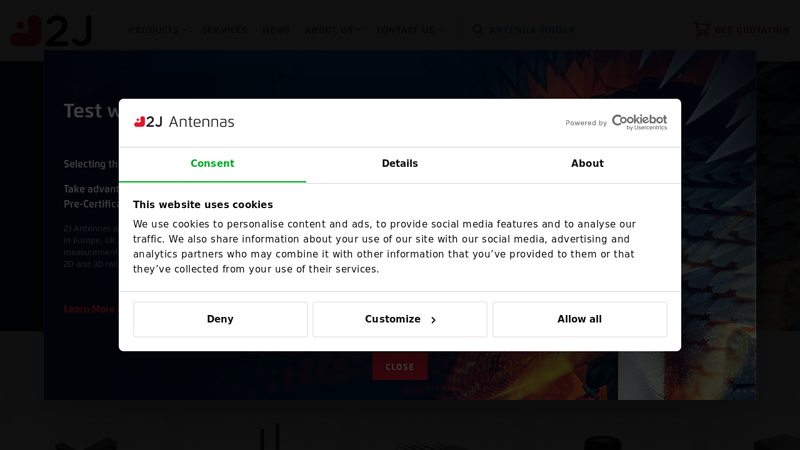Click the Antenna Finder search icon

click(478, 30)
